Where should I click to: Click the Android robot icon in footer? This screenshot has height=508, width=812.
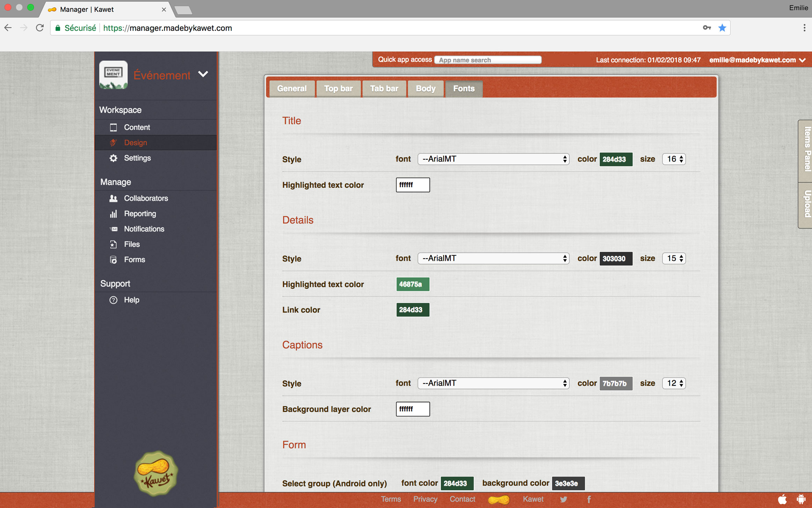(x=801, y=499)
